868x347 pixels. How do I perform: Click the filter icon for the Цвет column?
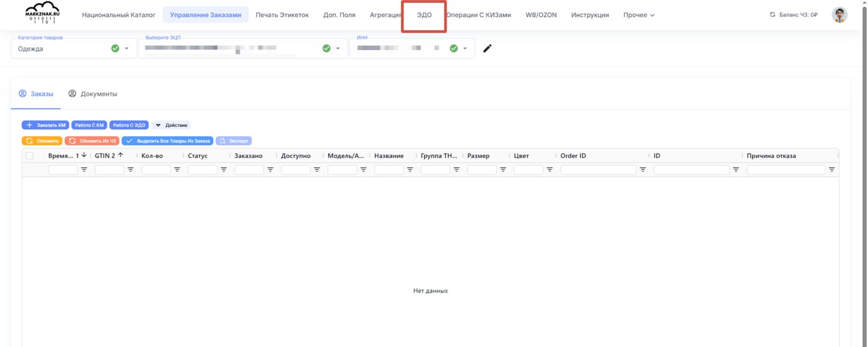point(550,170)
